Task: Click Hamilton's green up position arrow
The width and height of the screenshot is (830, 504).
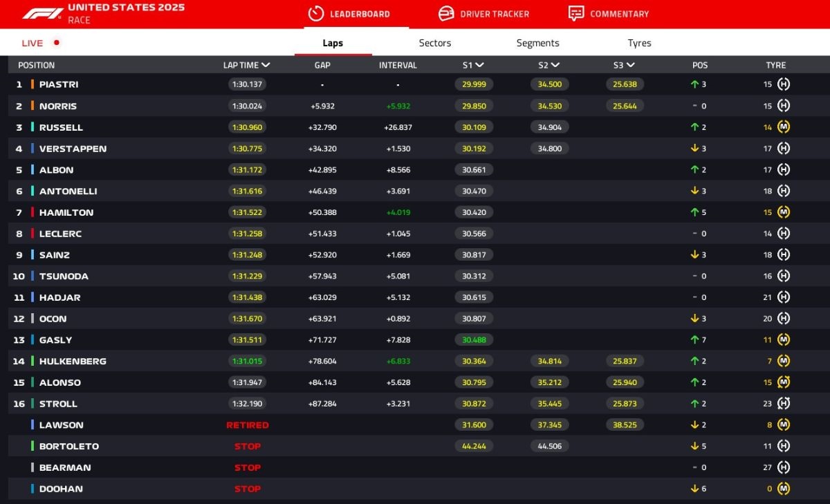Action: [x=694, y=212]
